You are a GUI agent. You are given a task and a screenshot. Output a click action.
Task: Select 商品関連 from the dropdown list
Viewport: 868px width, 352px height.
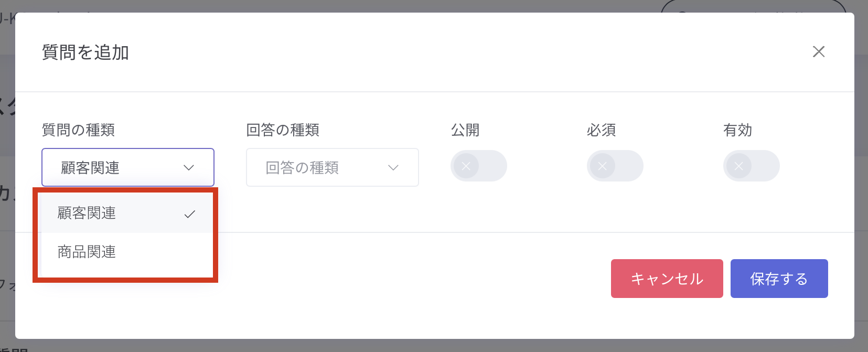[87, 252]
